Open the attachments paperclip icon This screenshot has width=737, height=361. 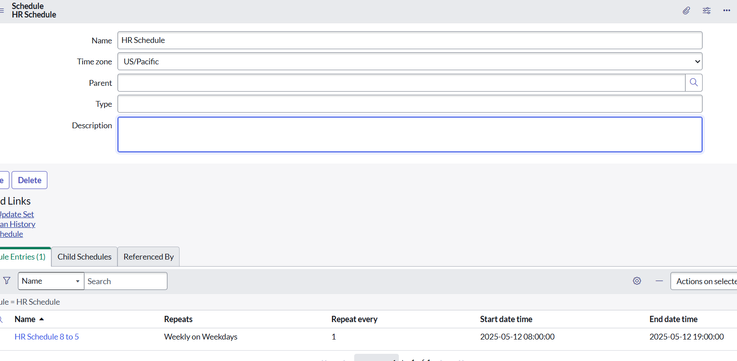pos(686,10)
